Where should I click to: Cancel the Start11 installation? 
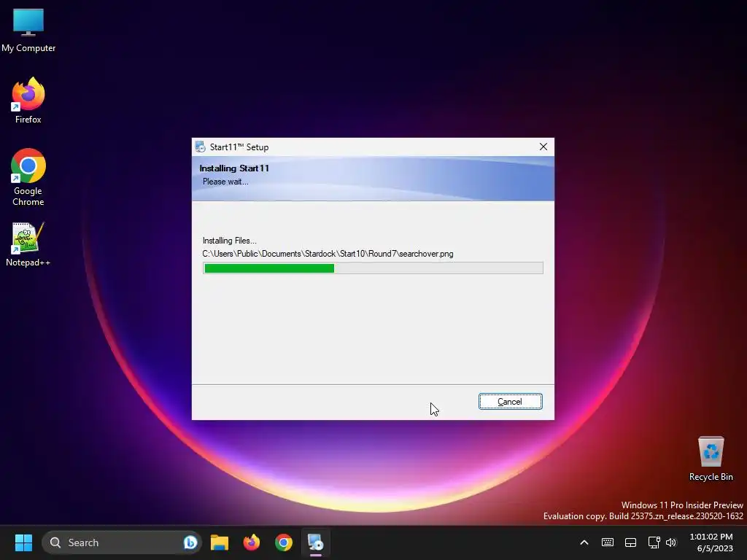click(510, 402)
